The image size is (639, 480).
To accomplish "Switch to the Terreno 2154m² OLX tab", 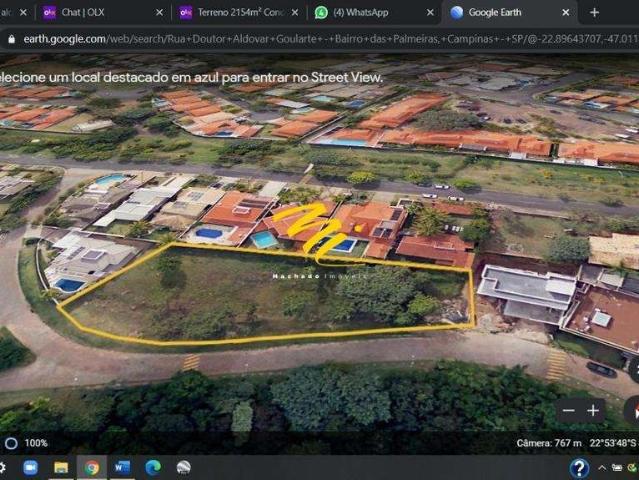I will [x=238, y=13].
